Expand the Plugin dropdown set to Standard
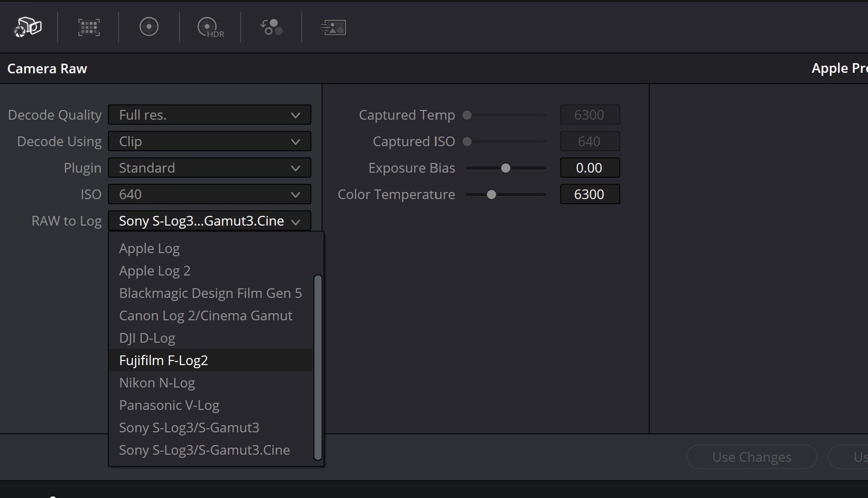 click(209, 168)
